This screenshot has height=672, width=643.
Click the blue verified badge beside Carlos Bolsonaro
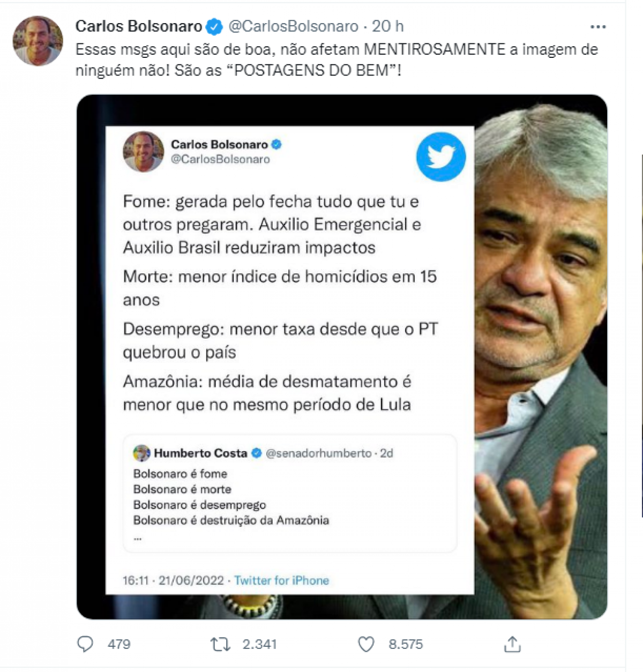(x=215, y=26)
